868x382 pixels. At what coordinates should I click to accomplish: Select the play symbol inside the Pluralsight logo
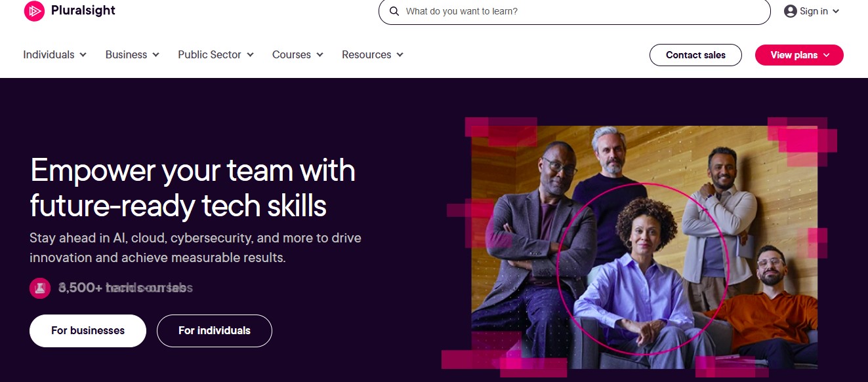click(x=33, y=10)
